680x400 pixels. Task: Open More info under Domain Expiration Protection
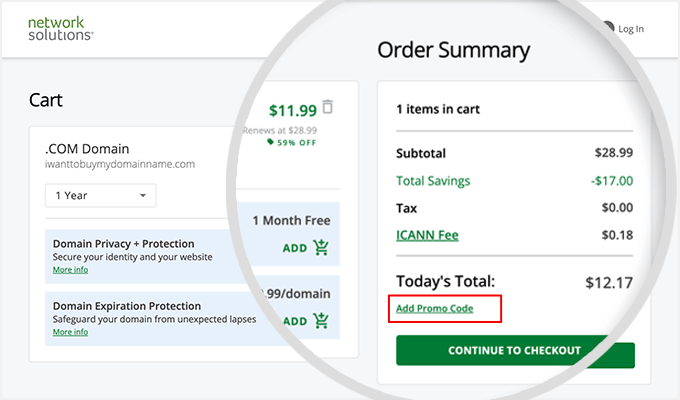(70, 331)
